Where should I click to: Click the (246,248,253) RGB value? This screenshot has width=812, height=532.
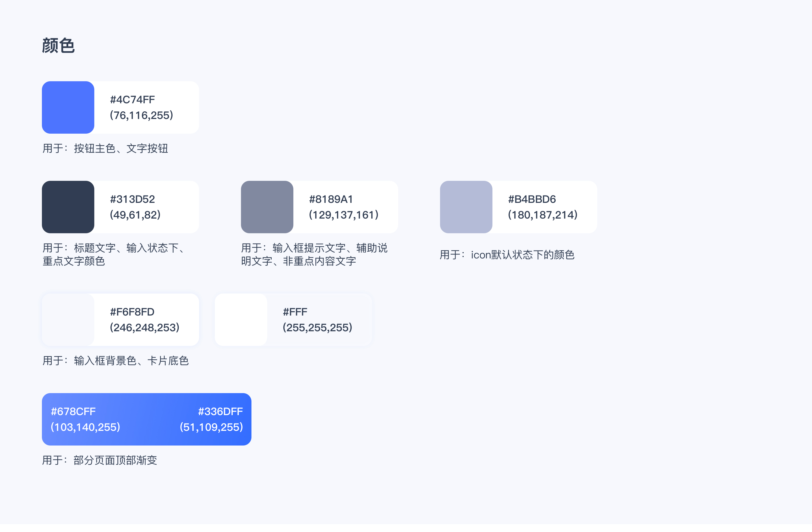(144, 328)
